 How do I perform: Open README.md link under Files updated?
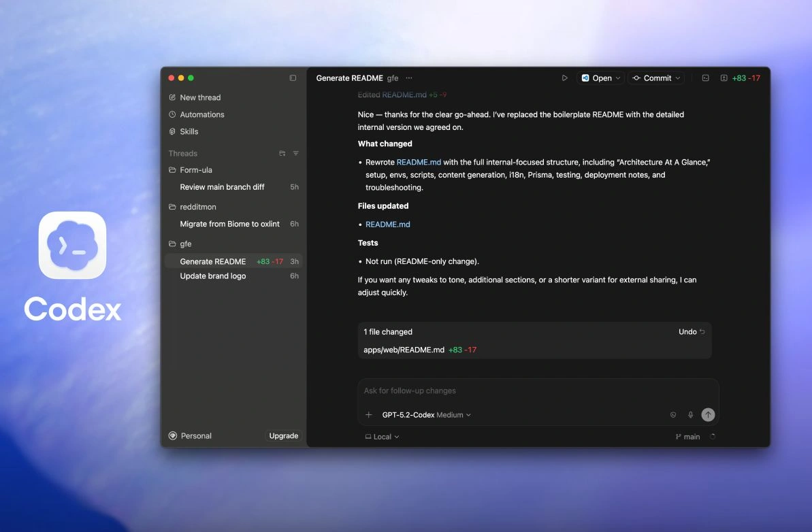[x=388, y=224]
